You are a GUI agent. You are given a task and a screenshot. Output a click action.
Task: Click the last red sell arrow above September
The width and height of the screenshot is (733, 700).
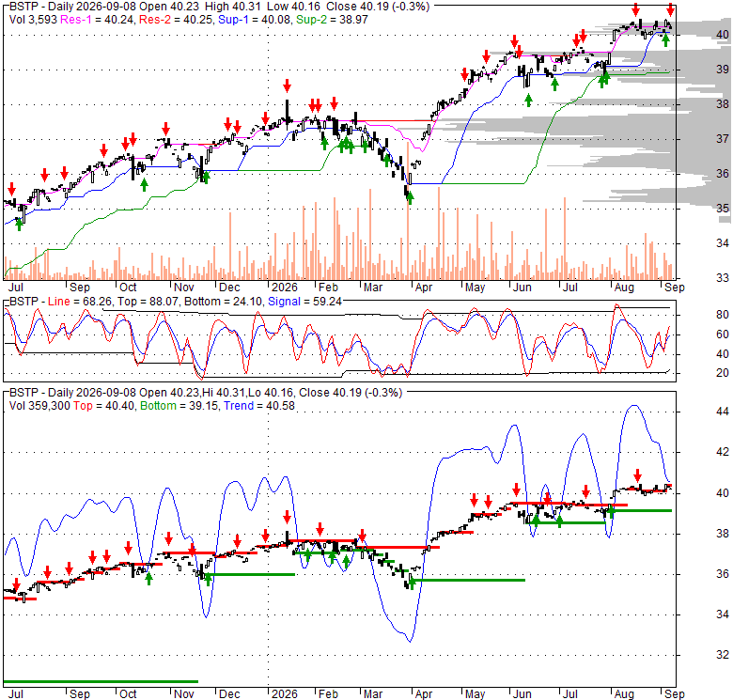670,8
